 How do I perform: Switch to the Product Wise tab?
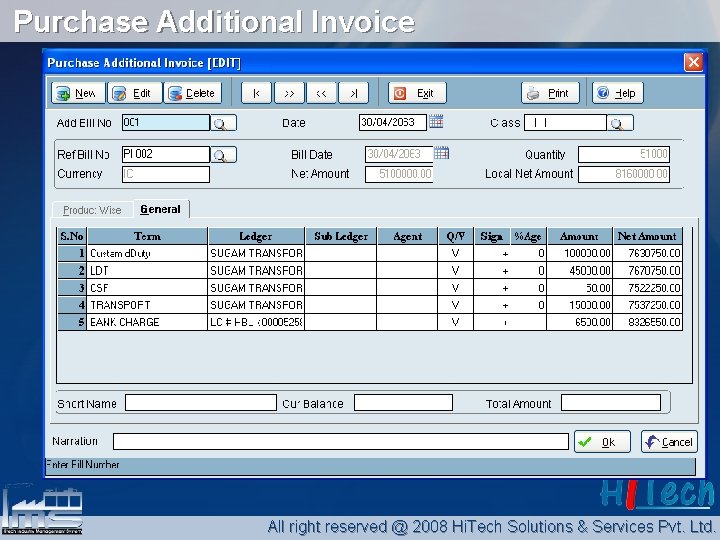point(92,210)
